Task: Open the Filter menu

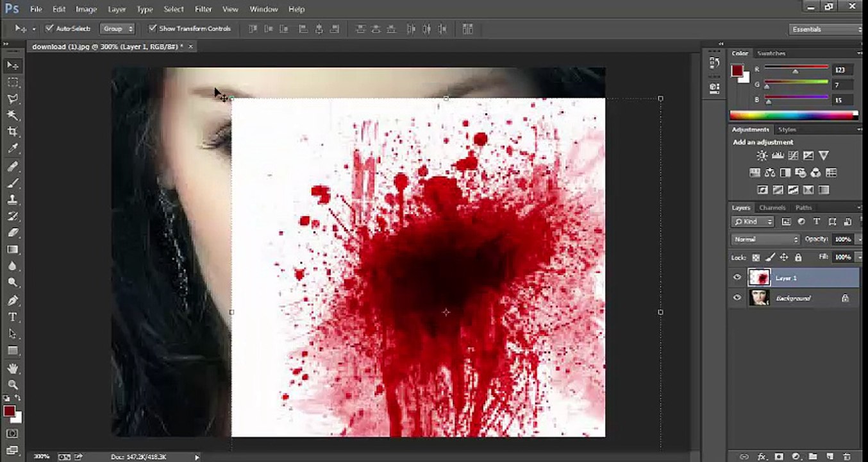Action: (x=203, y=9)
